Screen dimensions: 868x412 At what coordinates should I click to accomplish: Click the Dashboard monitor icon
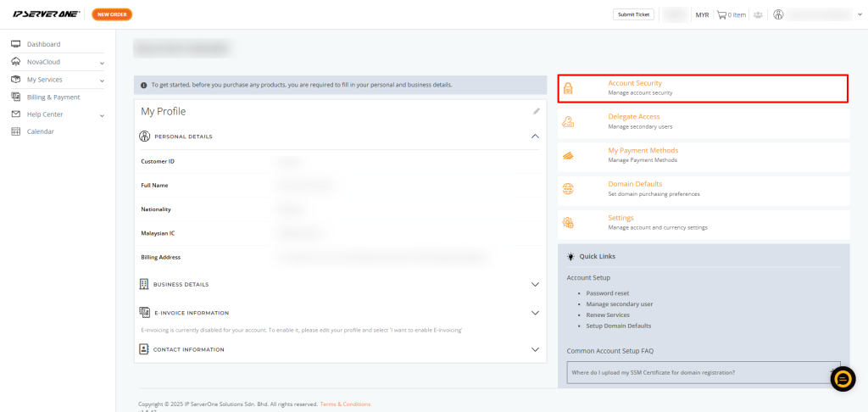pos(16,44)
